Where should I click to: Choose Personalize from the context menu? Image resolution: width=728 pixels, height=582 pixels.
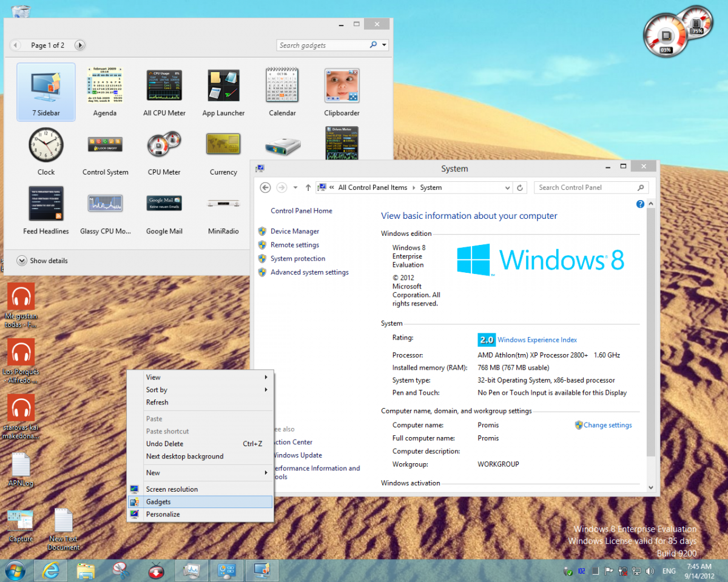(x=163, y=514)
